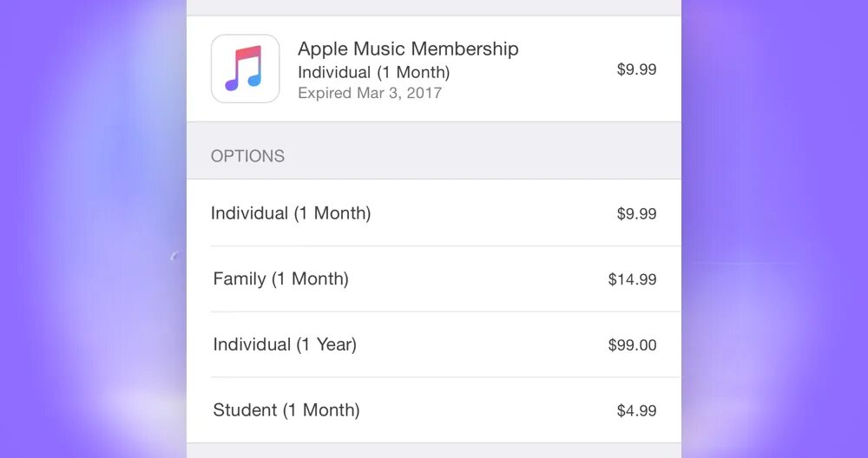868x458 pixels.
Task: Click the blurred purple background on the left
Action: [93, 229]
